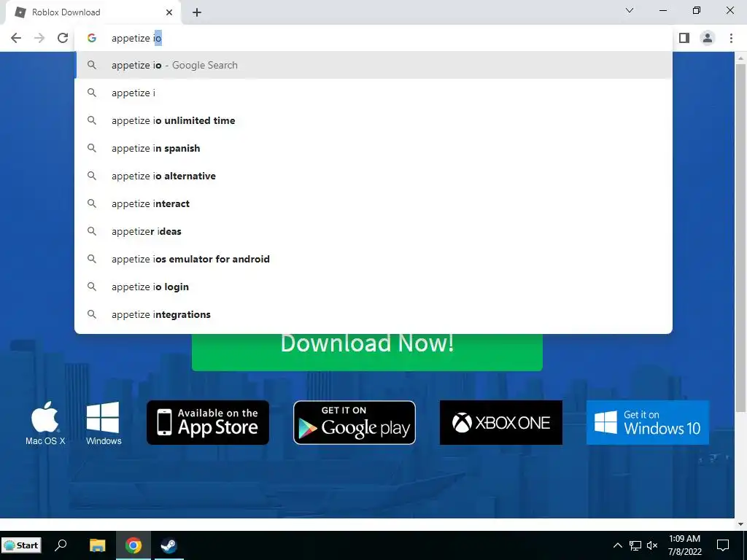
Task: Choose 'appetize io login' suggestion
Action: point(373,287)
